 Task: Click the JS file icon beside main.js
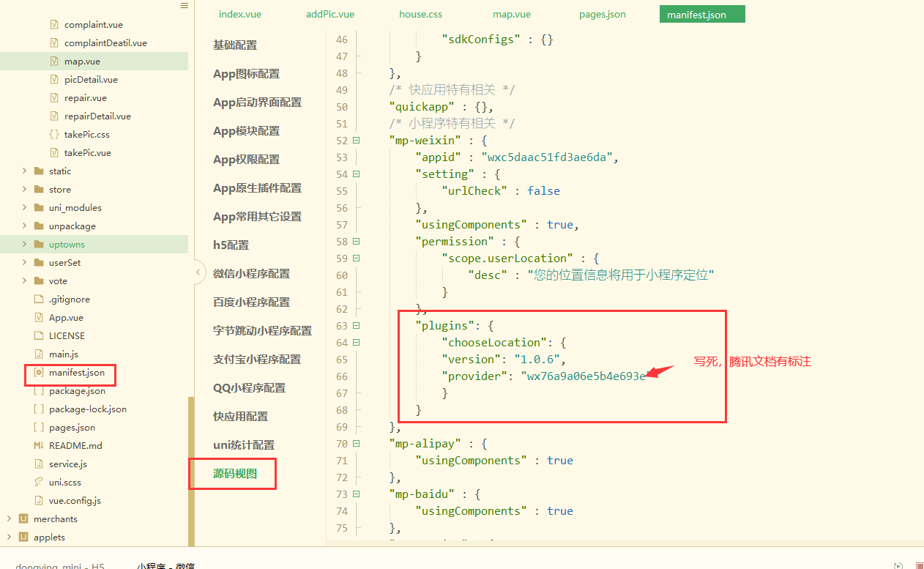click(x=39, y=354)
